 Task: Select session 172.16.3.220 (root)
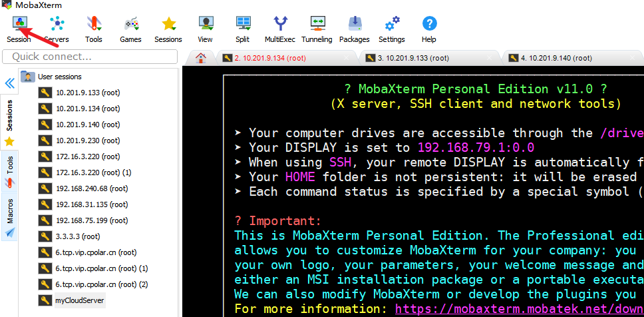coord(88,157)
